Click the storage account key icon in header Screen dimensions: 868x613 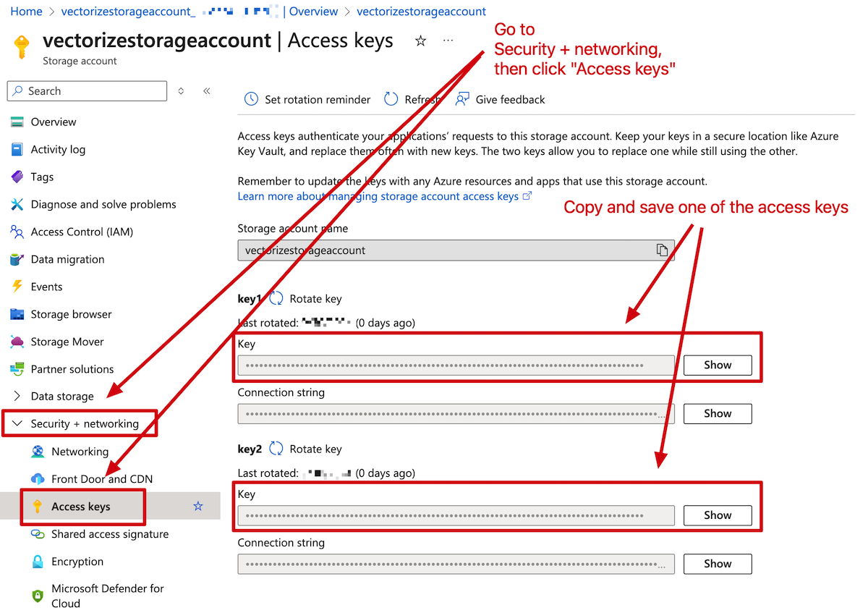(x=22, y=48)
